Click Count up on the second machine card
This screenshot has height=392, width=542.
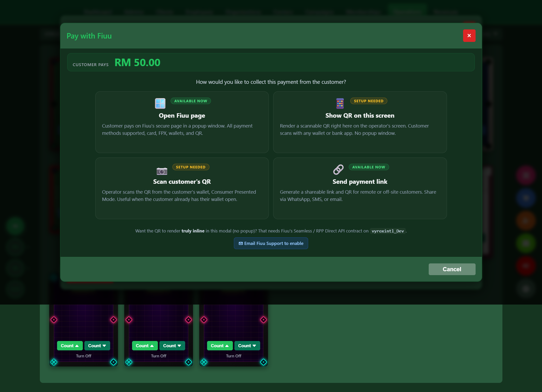coord(145,346)
